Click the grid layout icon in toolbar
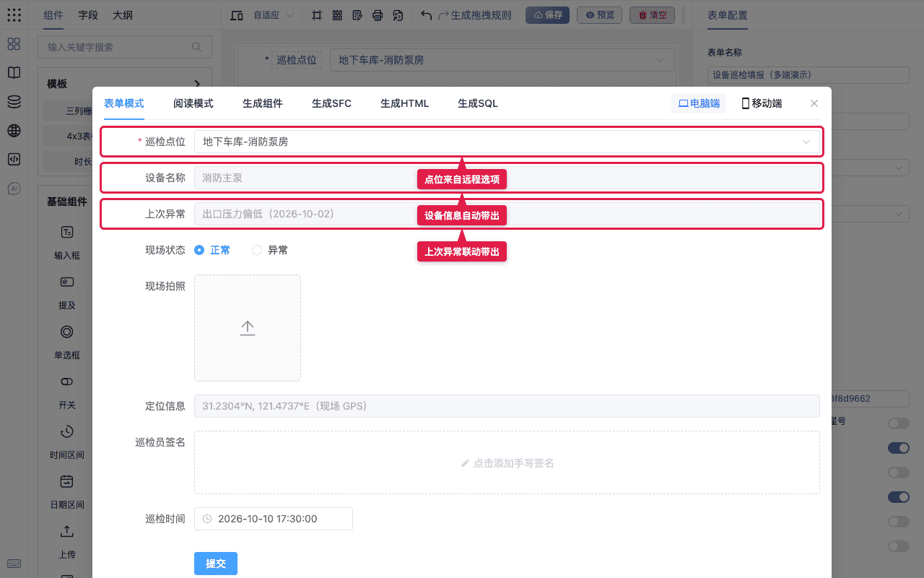924x578 pixels. tap(337, 15)
